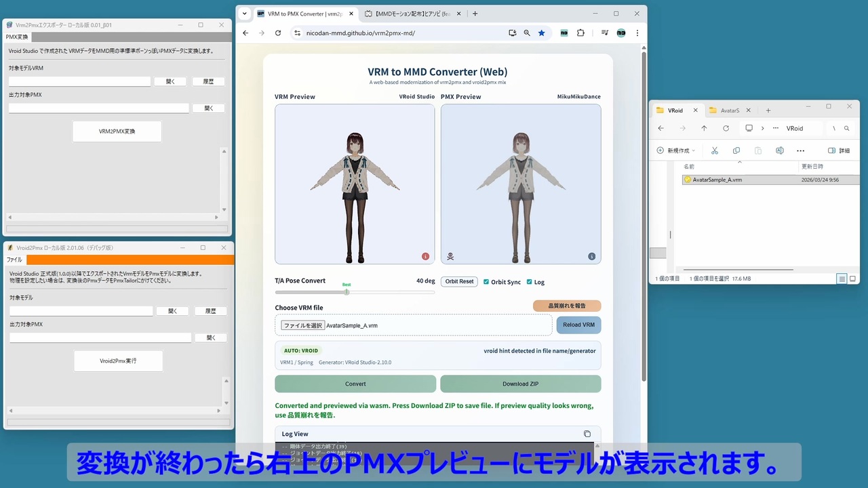The width and height of the screenshot is (868, 488).
Task: Click the 出力対象PMX field in Vroid2Pmx
Action: tap(100, 338)
